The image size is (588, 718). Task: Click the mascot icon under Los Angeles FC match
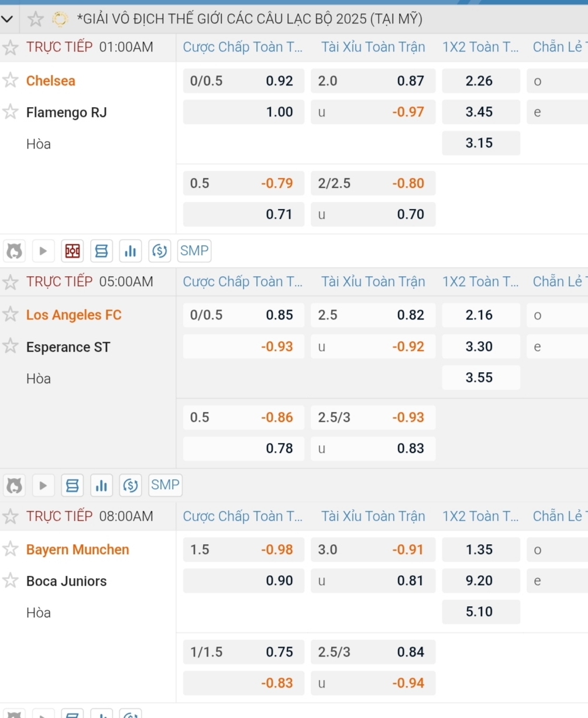coord(15,485)
